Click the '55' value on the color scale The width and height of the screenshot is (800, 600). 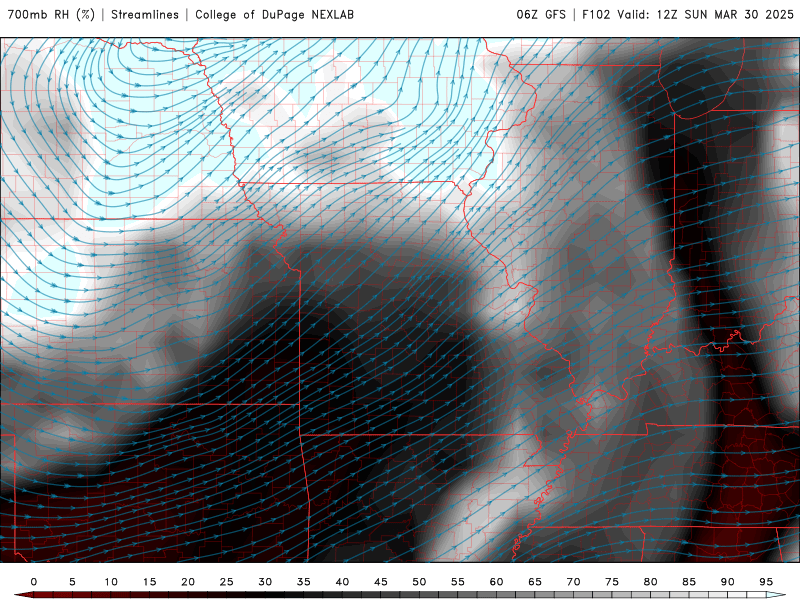pos(458,582)
